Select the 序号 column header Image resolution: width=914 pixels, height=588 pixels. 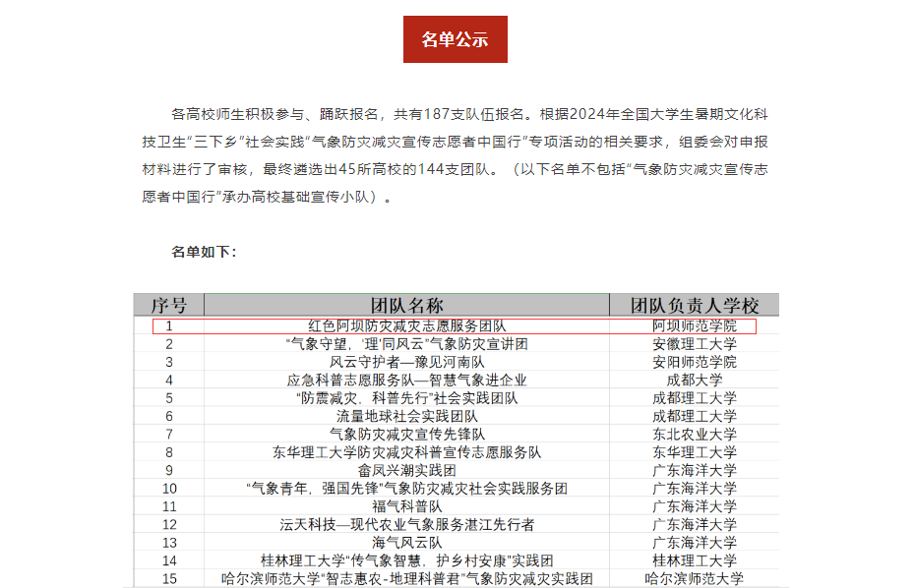169,304
